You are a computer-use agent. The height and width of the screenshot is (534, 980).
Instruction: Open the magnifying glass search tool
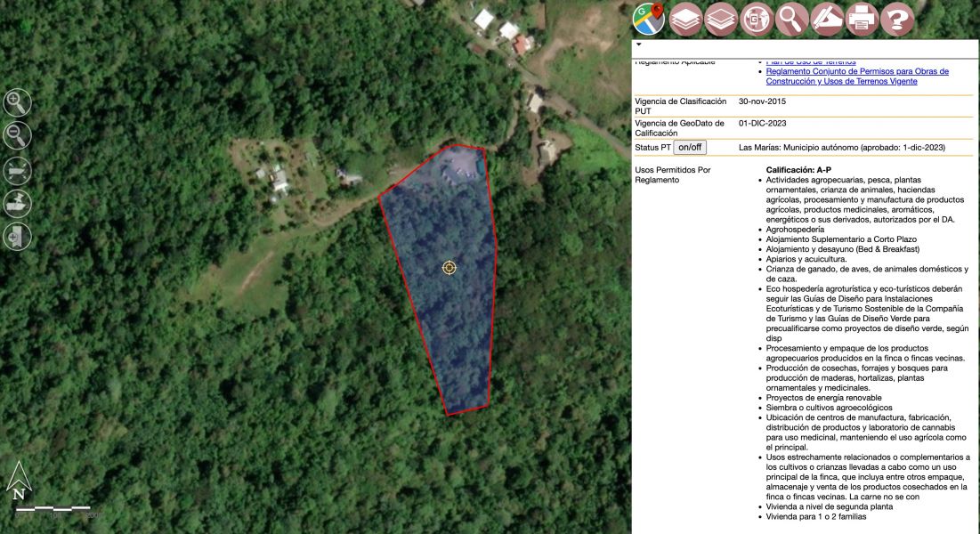[x=791, y=19]
